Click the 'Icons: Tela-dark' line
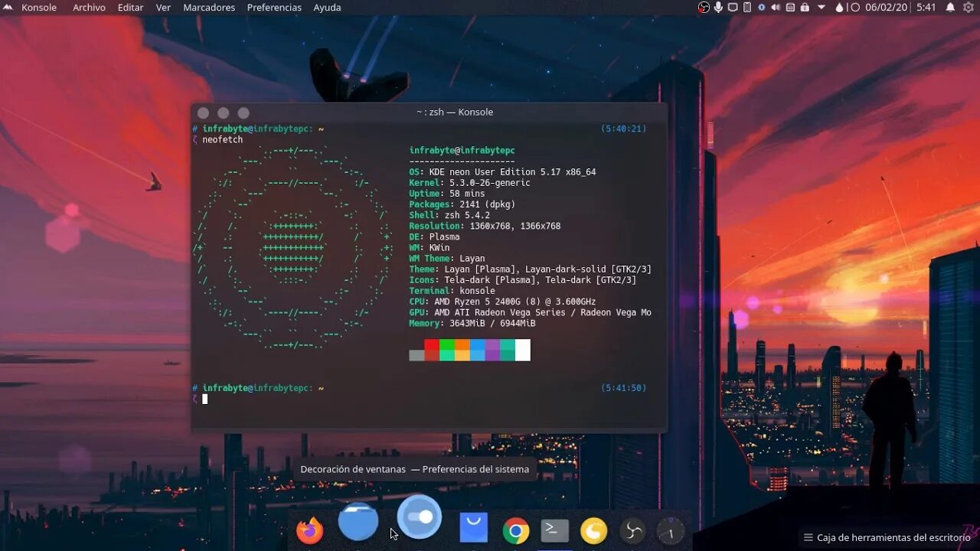 523,280
